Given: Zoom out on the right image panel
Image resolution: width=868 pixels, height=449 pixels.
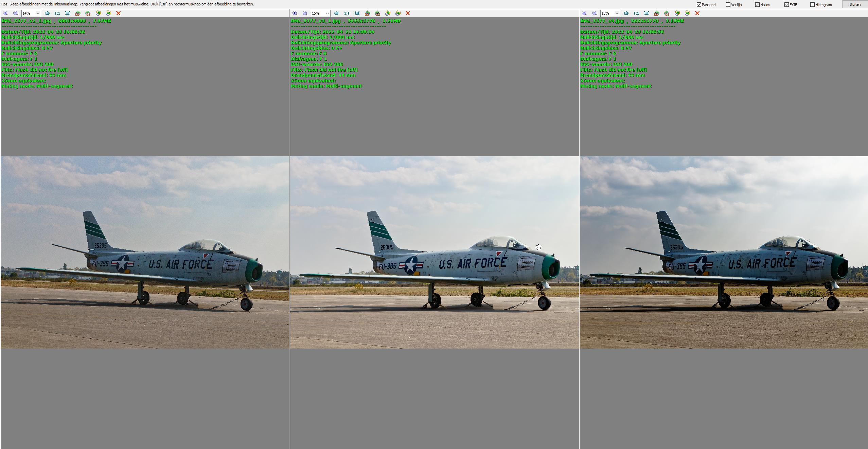Looking at the screenshot, I should point(595,13).
